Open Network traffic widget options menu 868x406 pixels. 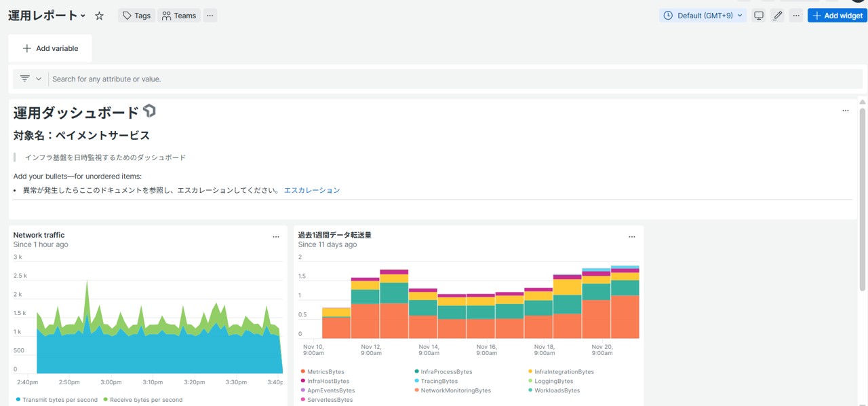(276, 237)
